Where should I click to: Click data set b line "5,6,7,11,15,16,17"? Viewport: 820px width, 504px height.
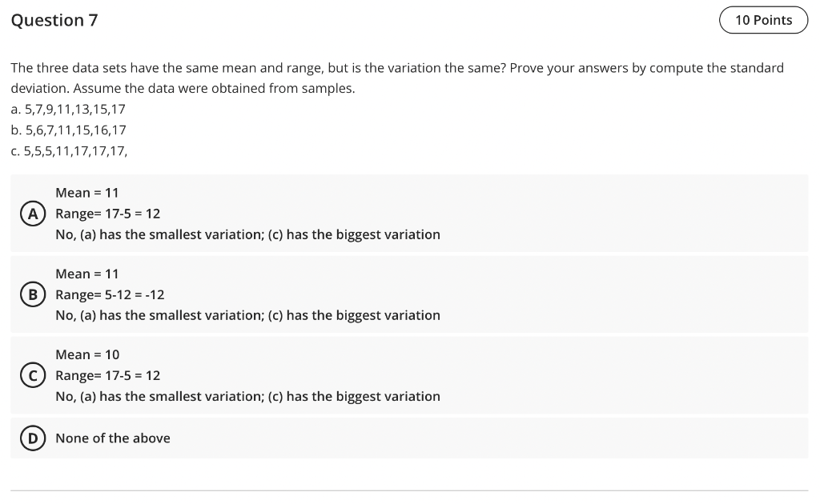68,130
